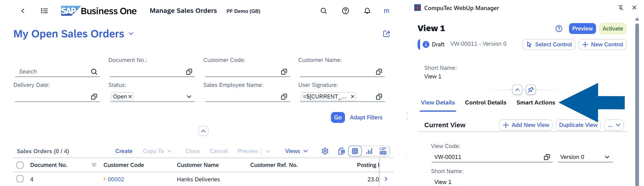644x186 pixels.
Task: Select the checkbox for document 4
Action: point(20,179)
